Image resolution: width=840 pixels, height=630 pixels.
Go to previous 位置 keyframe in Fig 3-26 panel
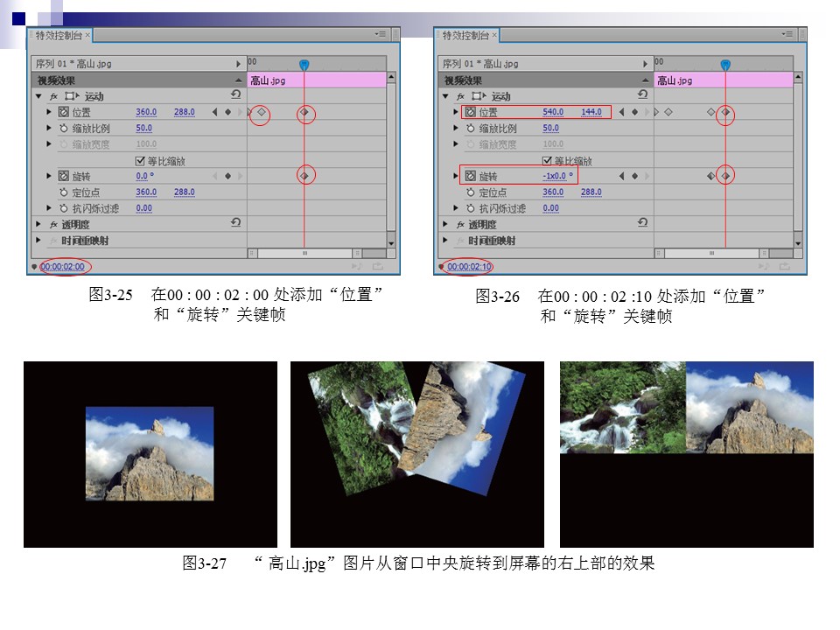[x=621, y=112]
